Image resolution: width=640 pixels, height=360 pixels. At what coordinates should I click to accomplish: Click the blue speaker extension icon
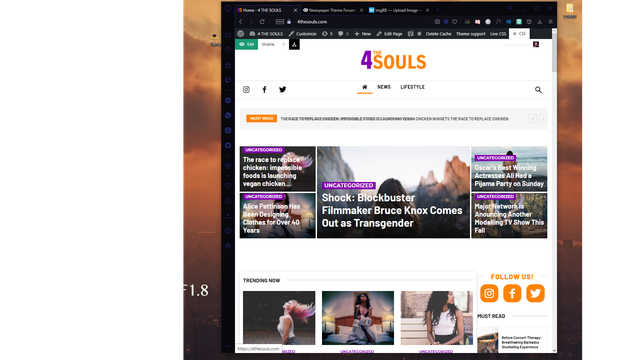click(x=509, y=22)
